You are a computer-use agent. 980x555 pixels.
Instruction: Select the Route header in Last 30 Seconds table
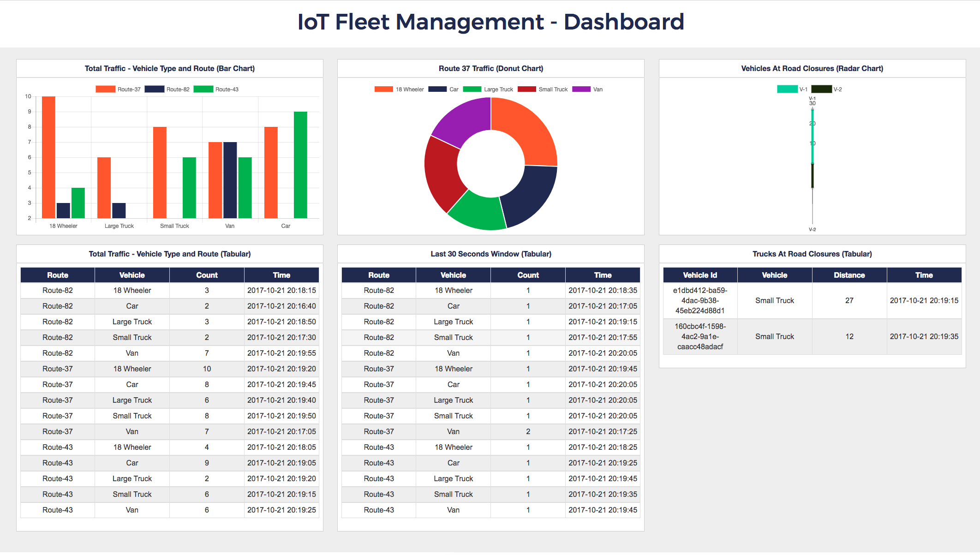tap(378, 275)
